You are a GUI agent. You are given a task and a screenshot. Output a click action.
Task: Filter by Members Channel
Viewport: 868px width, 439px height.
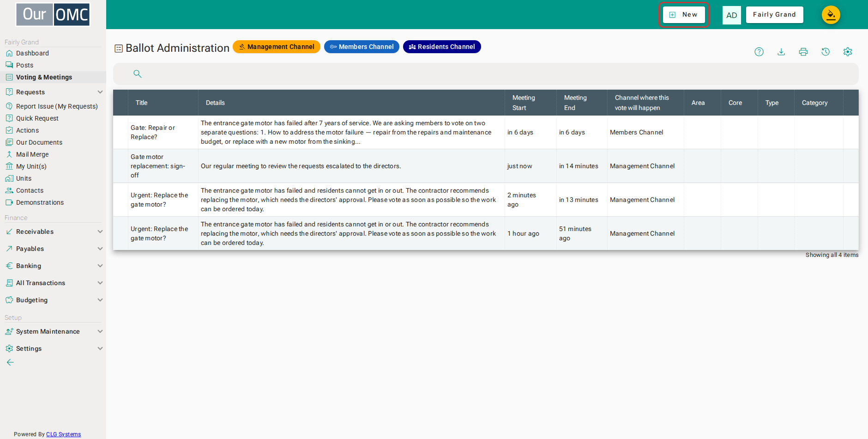point(362,47)
